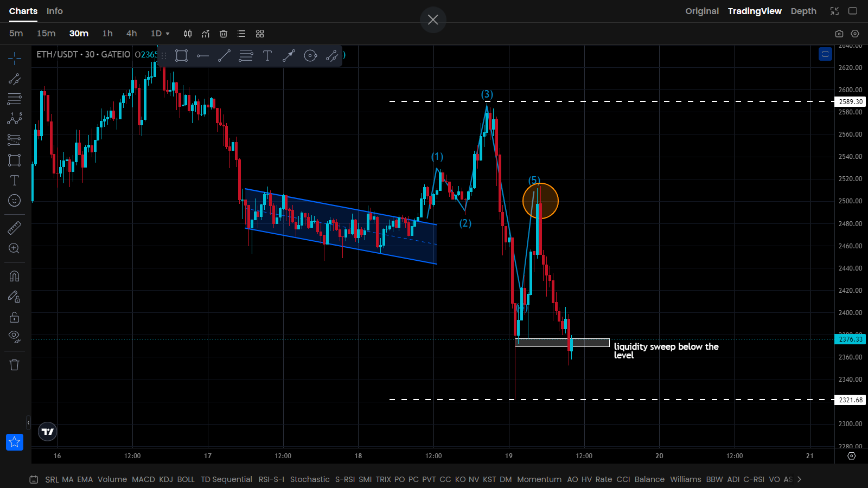Open the emoji icons tool
868x488 pixels.
coord(15,201)
